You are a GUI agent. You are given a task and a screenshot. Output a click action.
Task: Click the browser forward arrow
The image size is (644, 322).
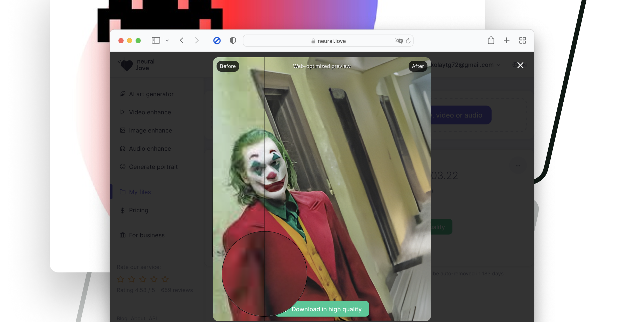click(197, 40)
